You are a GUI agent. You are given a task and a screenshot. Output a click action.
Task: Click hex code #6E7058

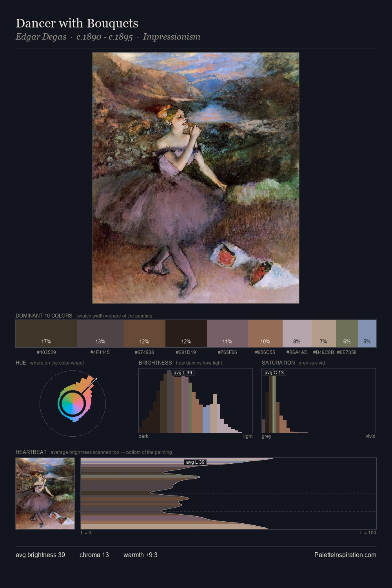coord(347,352)
